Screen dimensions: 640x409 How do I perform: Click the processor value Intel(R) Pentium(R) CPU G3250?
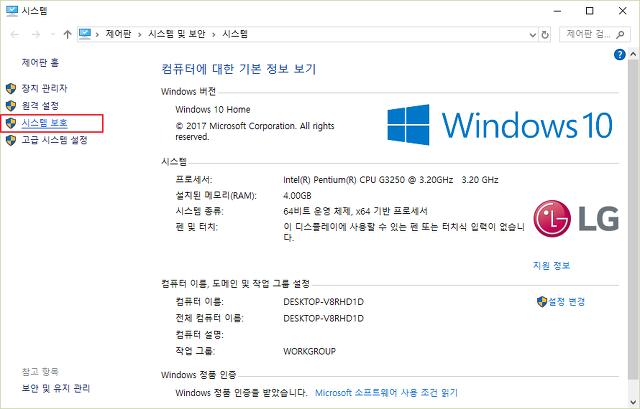391,180
